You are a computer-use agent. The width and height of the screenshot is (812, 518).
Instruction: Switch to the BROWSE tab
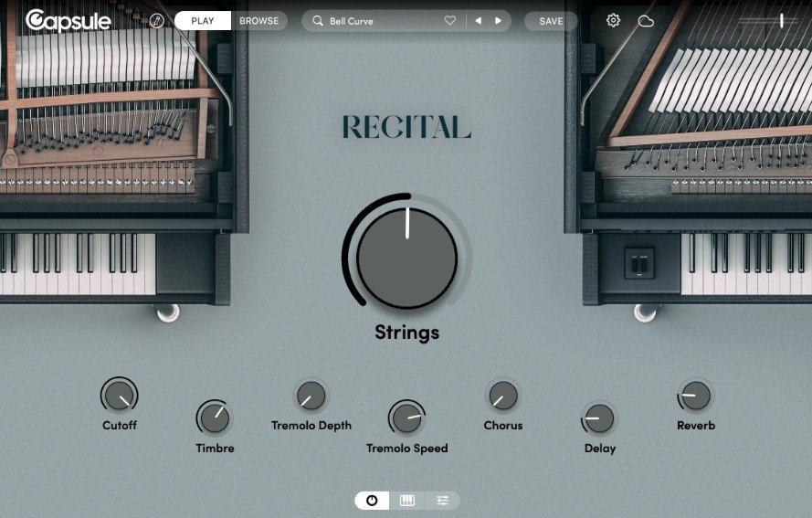point(258,21)
